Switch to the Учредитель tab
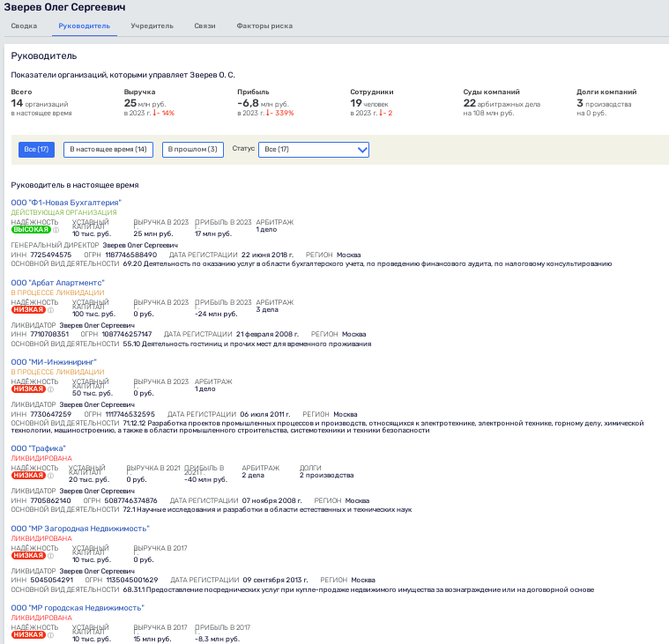Viewport: 669px width, 644px height. point(152,26)
